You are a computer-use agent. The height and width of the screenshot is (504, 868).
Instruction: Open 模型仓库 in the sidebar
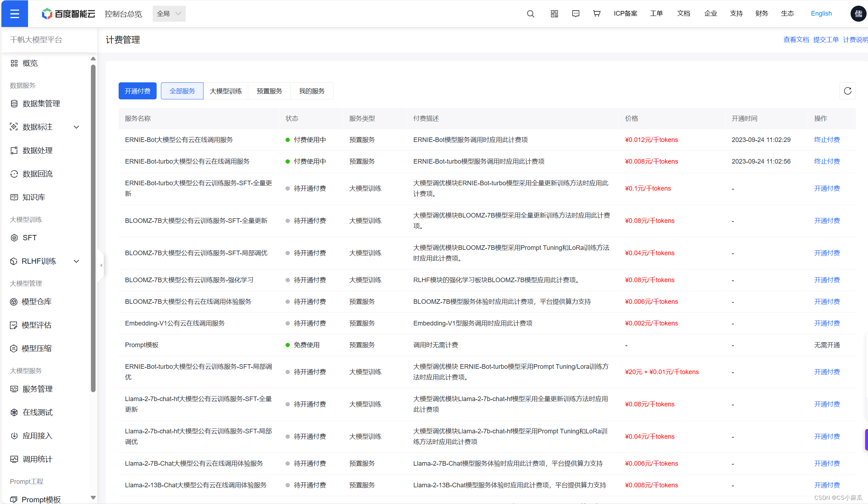31,302
